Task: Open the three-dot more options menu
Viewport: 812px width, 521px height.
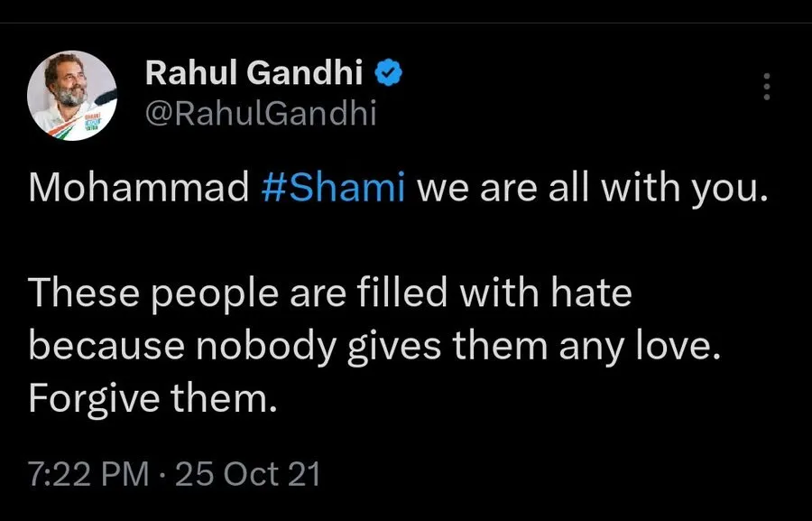Action: click(x=766, y=87)
